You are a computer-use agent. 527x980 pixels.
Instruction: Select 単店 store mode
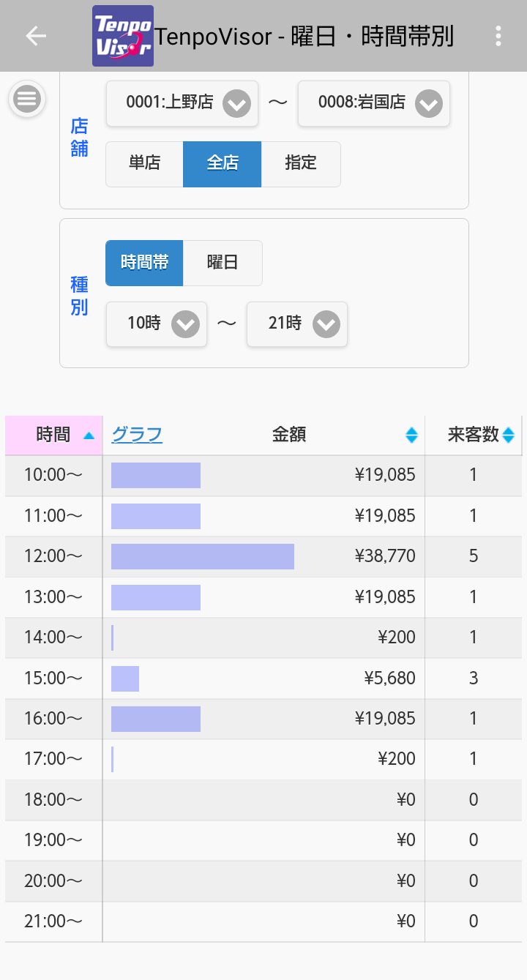pos(144,164)
